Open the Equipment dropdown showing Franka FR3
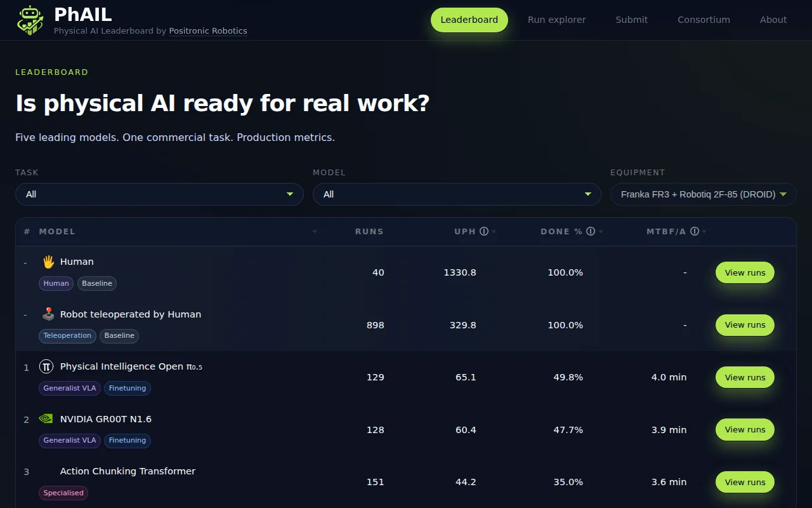Image resolution: width=812 pixels, height=508 pixels. (x=704, y=194)
